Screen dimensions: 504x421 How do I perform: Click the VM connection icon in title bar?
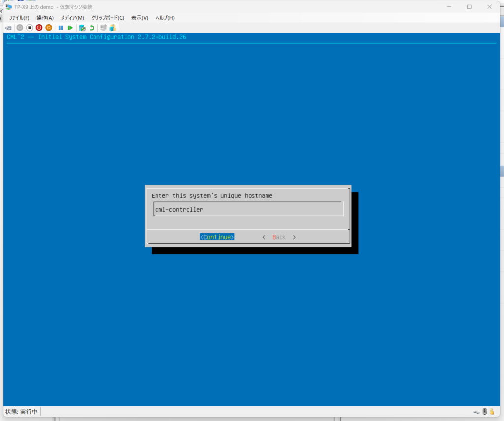point(9,7)
